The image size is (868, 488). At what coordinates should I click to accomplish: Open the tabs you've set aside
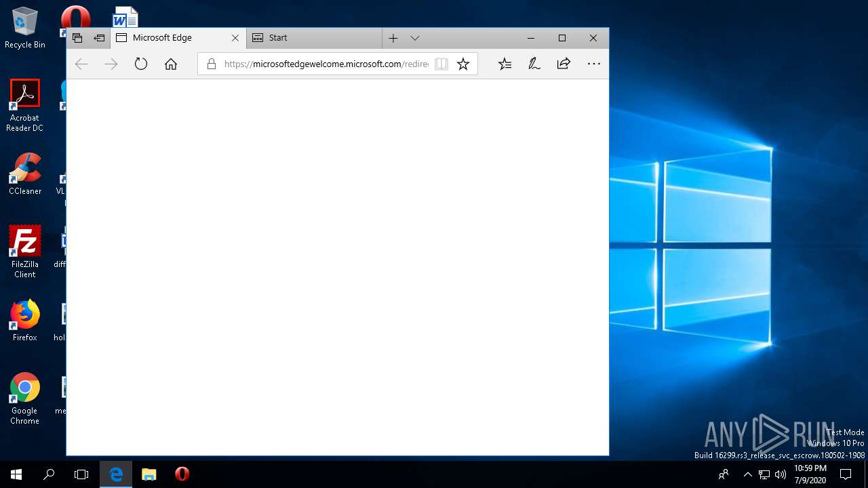pos(77,38)
